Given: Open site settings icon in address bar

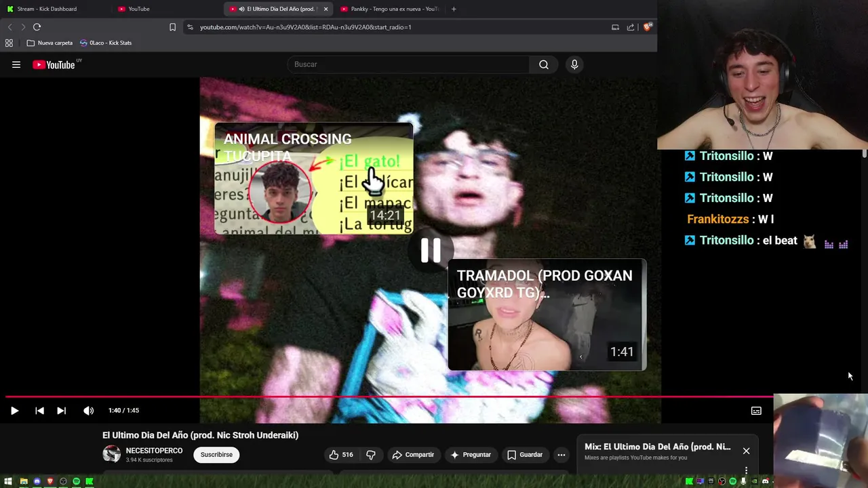Looking at the screenshot, I should pyautogui.click(x=190, y=27).
